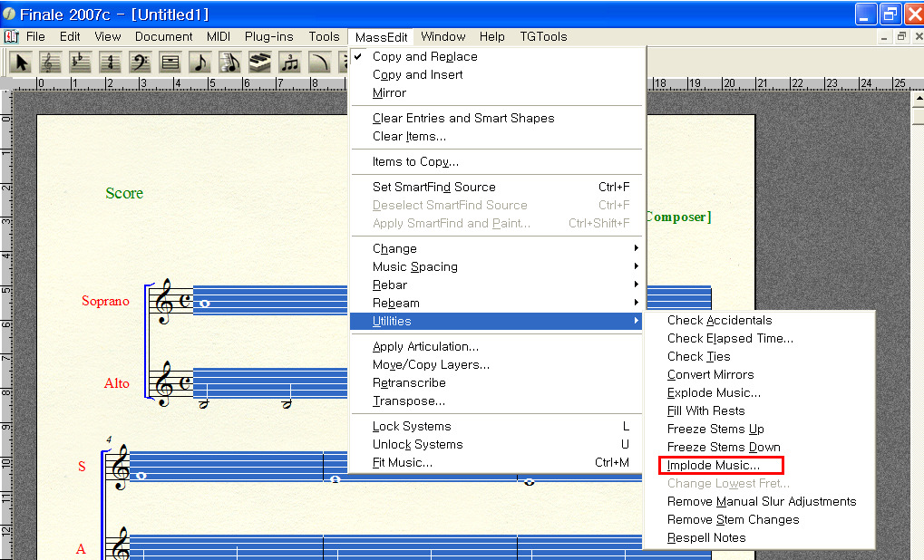Click Transpose in the MassEdit menu

point(408,401)
